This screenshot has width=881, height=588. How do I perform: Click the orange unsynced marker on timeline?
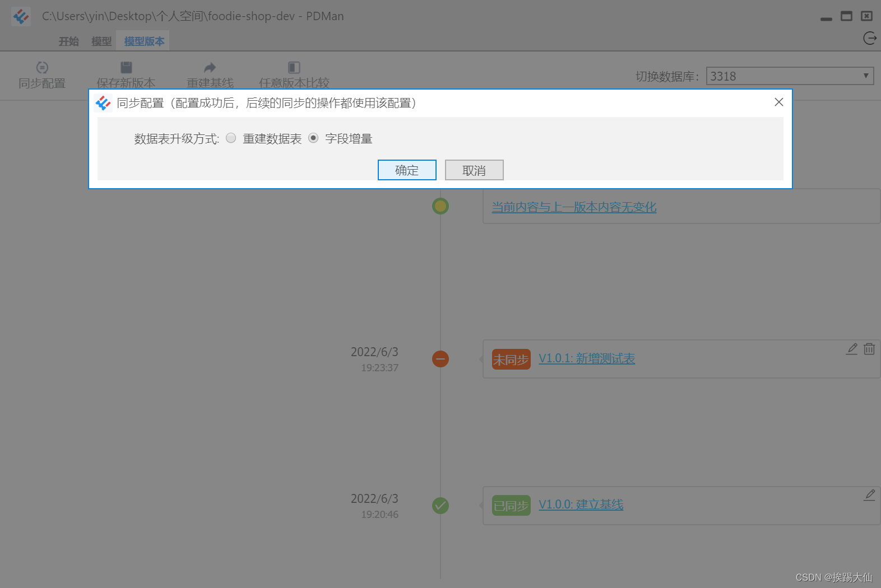pyautogui.click(x=440, y=359)
